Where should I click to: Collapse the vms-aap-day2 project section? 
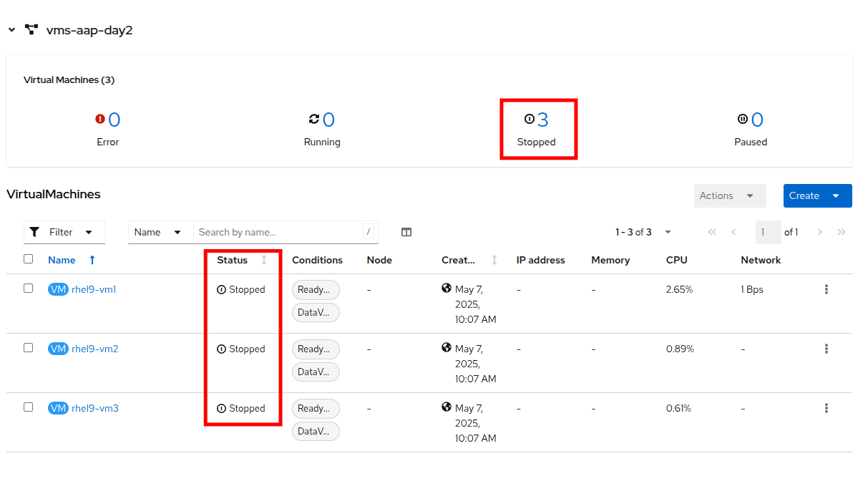11,30
